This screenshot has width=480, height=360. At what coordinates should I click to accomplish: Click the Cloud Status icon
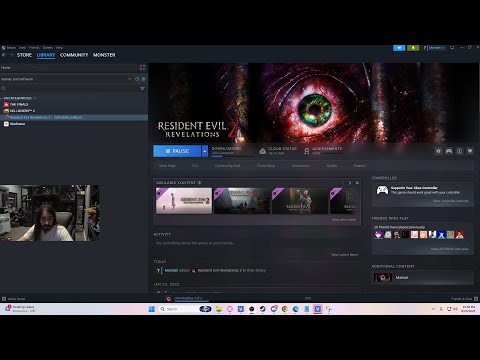[x=262, y=151]
